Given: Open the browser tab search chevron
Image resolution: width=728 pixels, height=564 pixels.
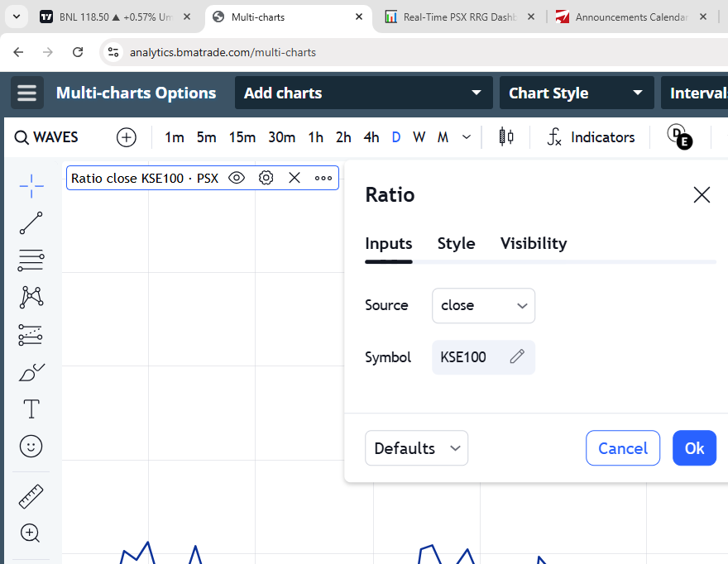Looking at the screenshot, I should point(17,17).
